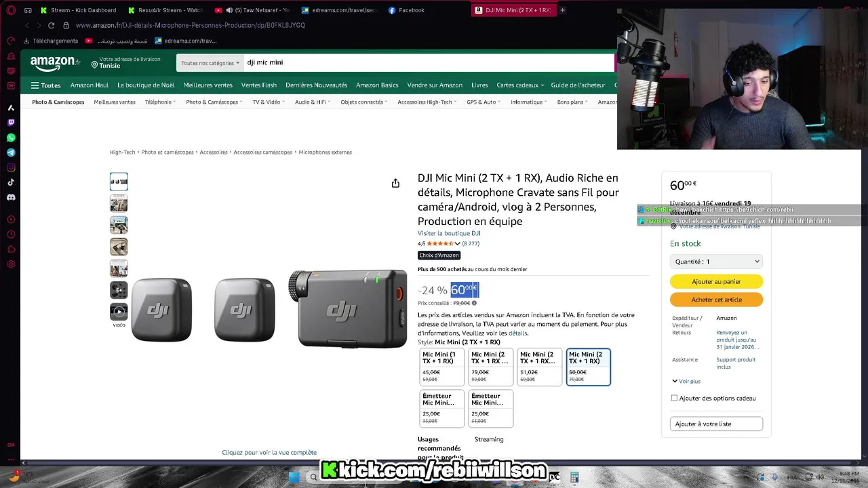Select the second product image thumbnail
The image size is (868, 488).
119,203
